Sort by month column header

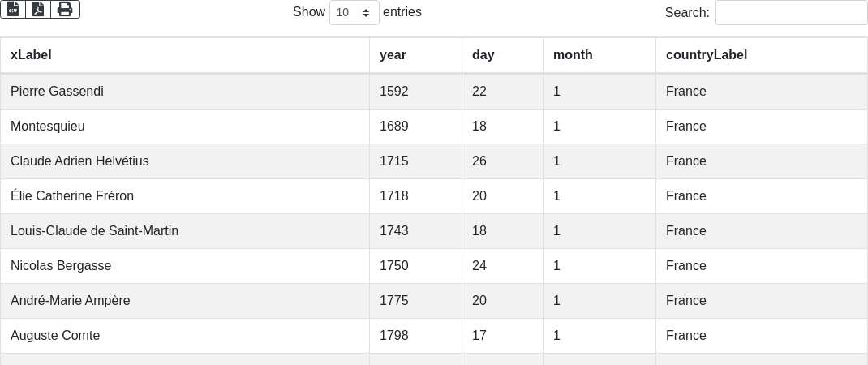(599, 55)
